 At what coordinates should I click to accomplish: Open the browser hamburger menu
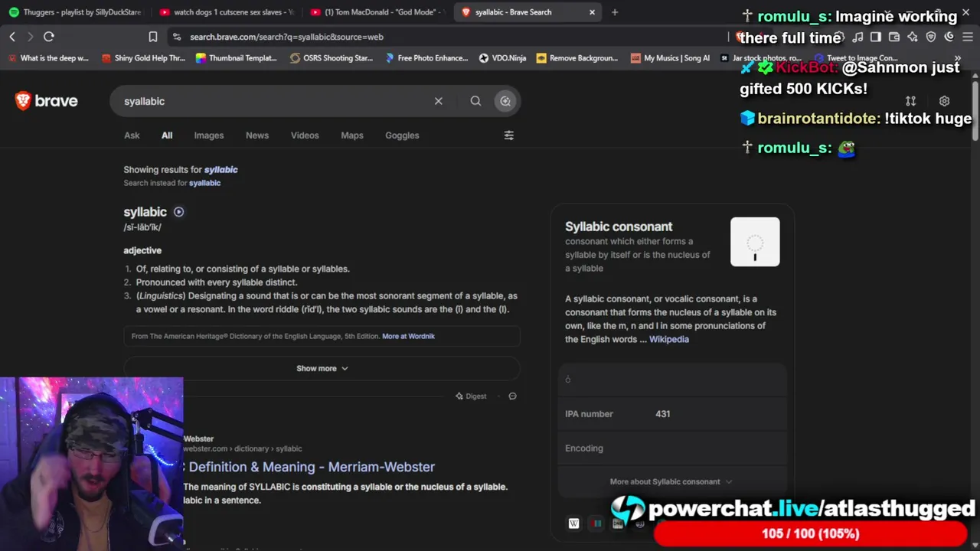(968, 37)
